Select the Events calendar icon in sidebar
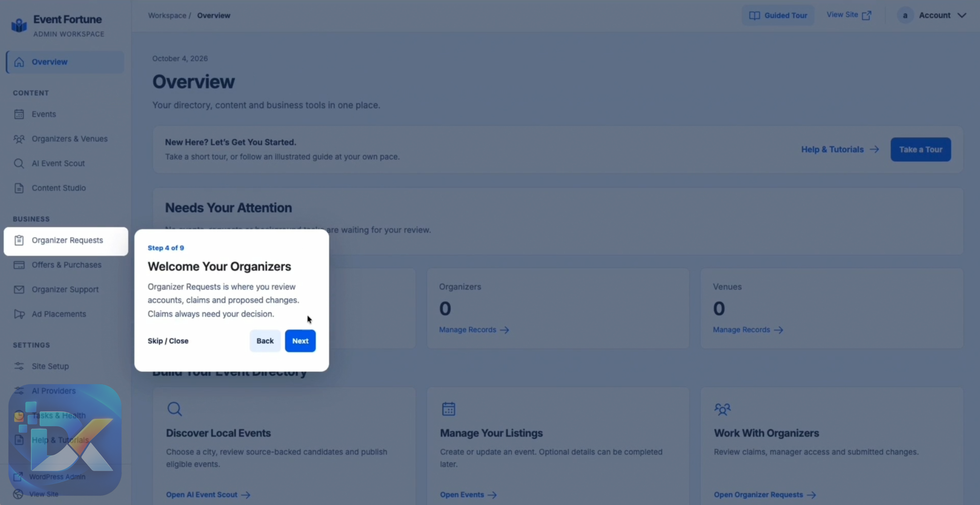The height and width of the screenshot is (505, 980). [19, 114]
